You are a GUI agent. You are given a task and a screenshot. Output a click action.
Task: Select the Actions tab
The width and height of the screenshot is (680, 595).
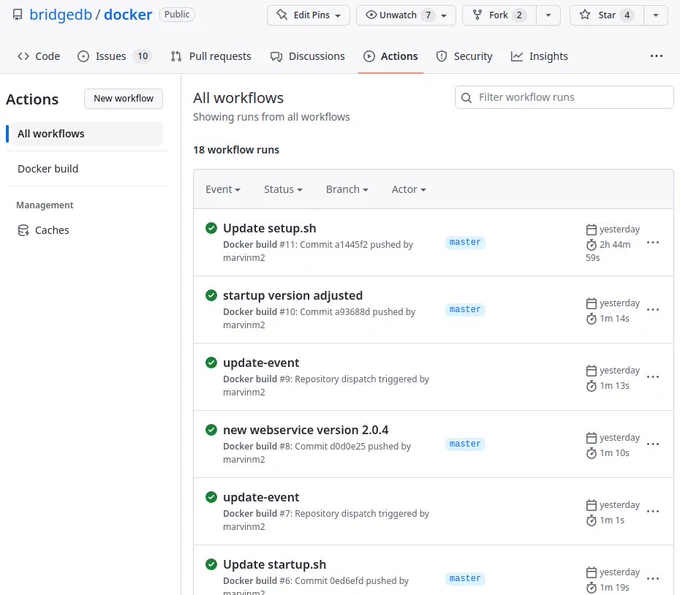pyautogui.click(x=391, y=56)
